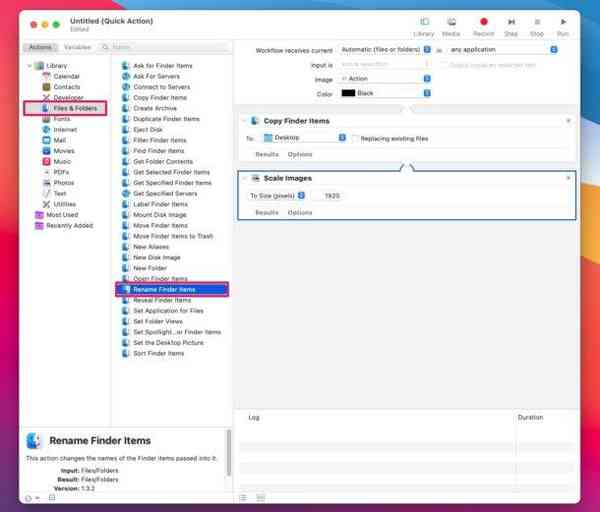Select Files & Folders category
The width and height of the screenshot is (600, 512).
[x=65, y=108]
